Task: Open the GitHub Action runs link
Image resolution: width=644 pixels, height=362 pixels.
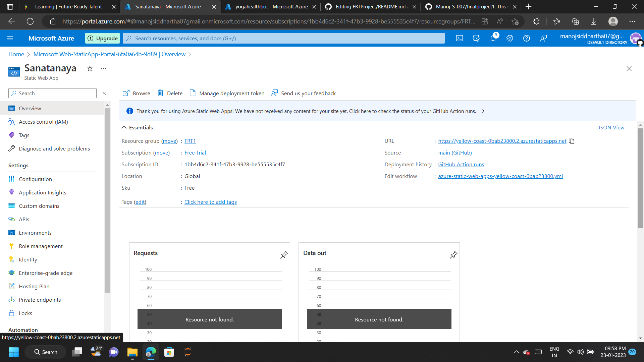Action: pyautogui.click(x=461, y=164)
